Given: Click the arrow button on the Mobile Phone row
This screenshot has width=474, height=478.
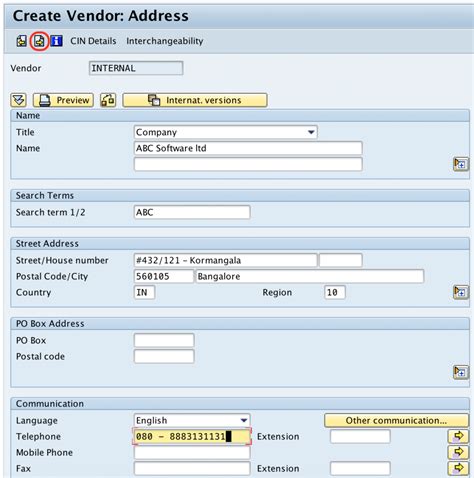Looking at the screenshot, I should (x=458, y=452).
